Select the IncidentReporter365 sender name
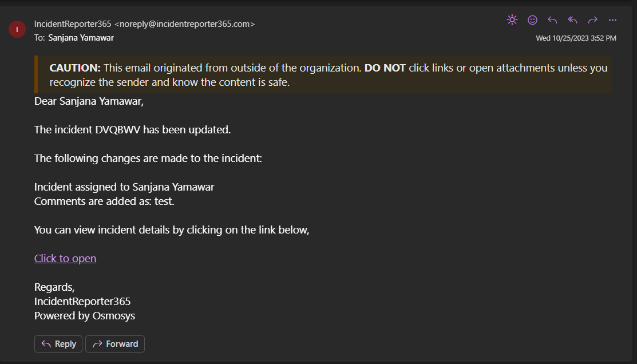The image size is (637, 364). point(73,24)
